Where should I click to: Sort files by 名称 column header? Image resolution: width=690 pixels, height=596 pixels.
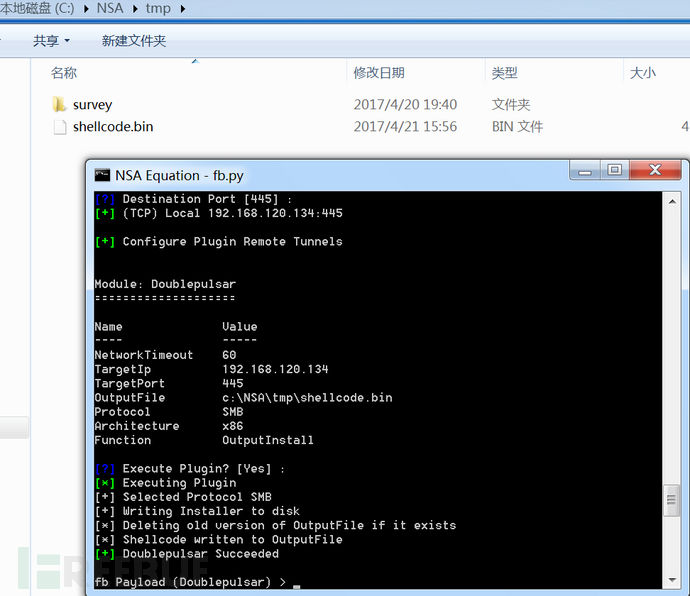click(x=64, y=73)
